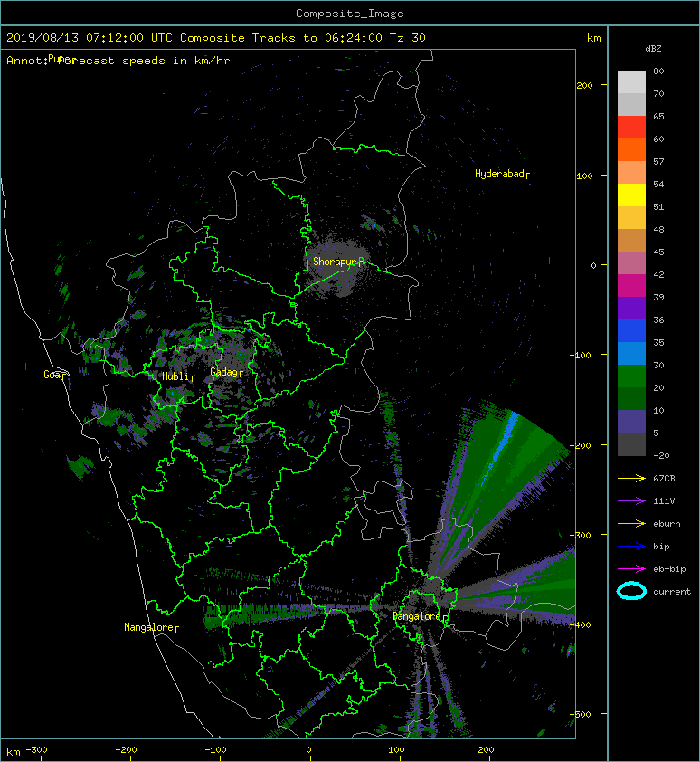The image size is (700, 762).
Task: Click the 2019/08/13 07:12:00 UTC timestamp
Action: (90, 38)
